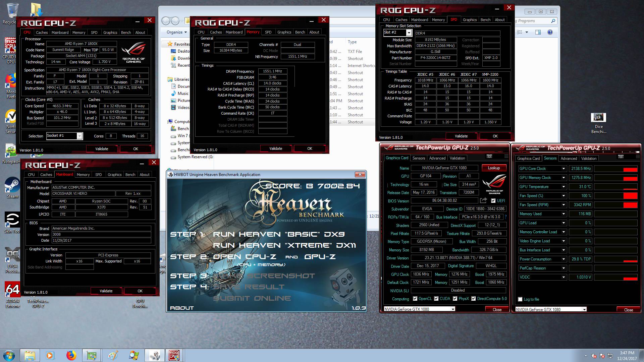
Task: Click the Lookup button in GPU-Z
Action: point(494,168)
